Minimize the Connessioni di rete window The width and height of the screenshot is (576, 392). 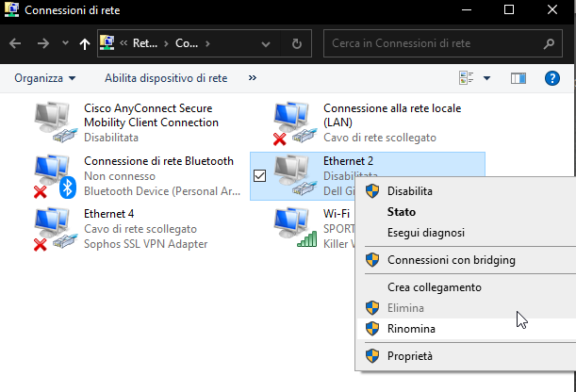(x=467, y=10)
